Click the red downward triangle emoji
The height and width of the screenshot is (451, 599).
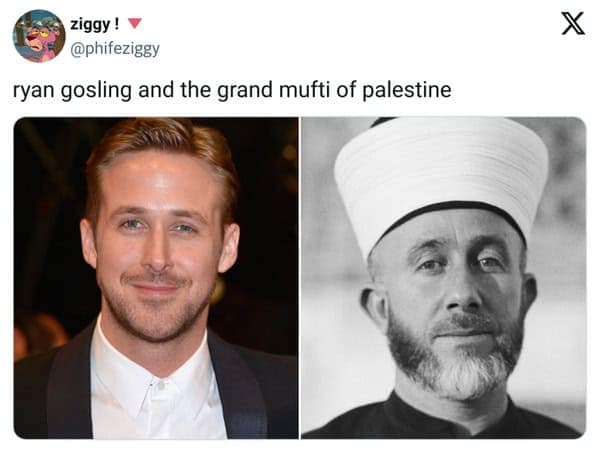click(134, 24)
